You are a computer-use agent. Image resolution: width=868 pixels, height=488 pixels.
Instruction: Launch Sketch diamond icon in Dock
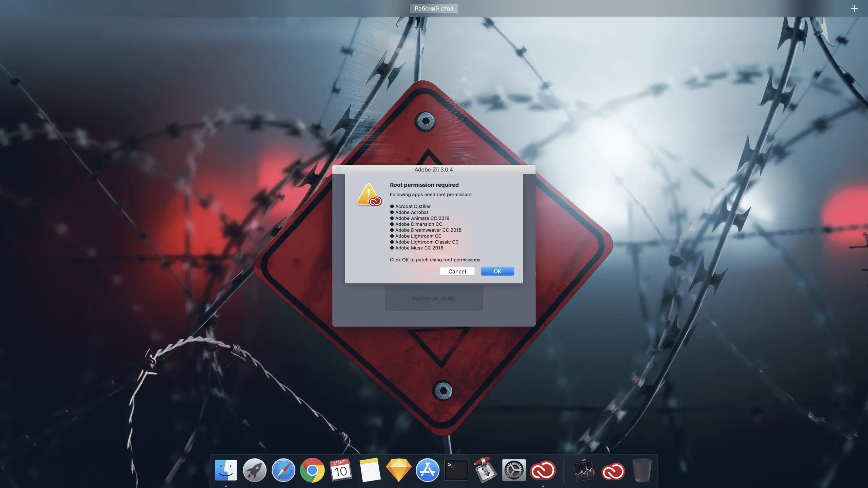(x=399, y=470)
